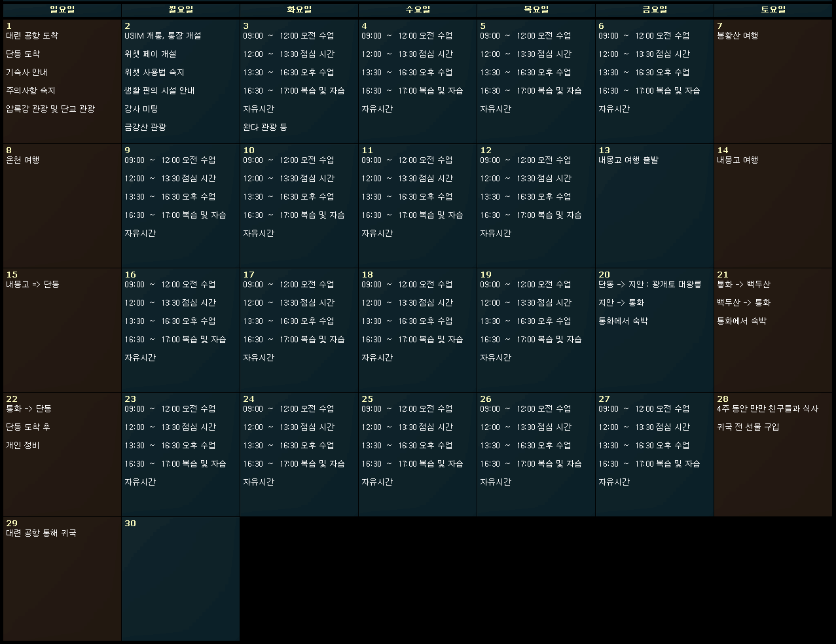This screenshot has width=836, height=644.
Task: Select 자유시간 on day 18
Action: tap(377, 358)
